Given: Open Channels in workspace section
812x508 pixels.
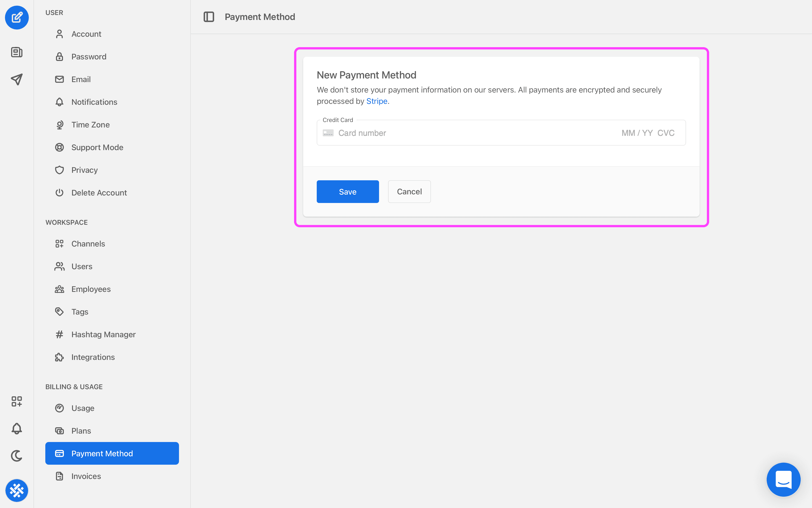Looking at the screenshot, I should [112, 244].
